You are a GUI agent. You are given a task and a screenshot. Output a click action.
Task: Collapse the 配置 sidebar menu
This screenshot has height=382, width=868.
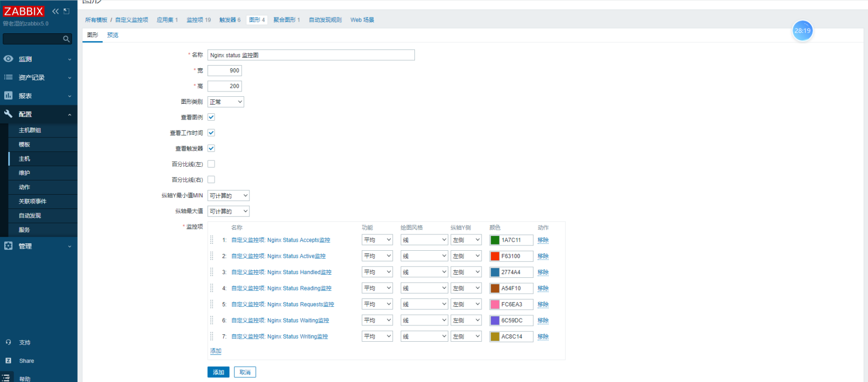click(39, 114)
